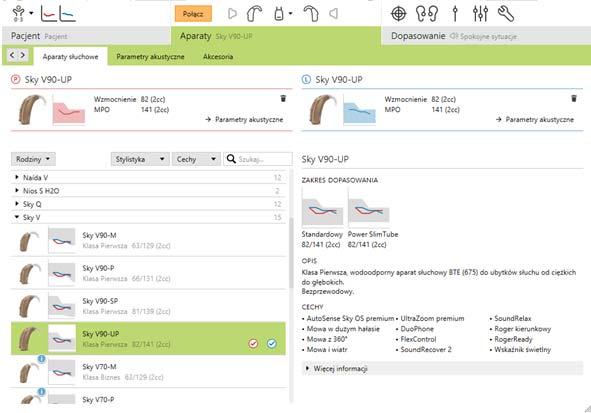Viewport: 591px width, 413px height.
Task: Open the Cechy filter dropdown
Action: point(196,159)
